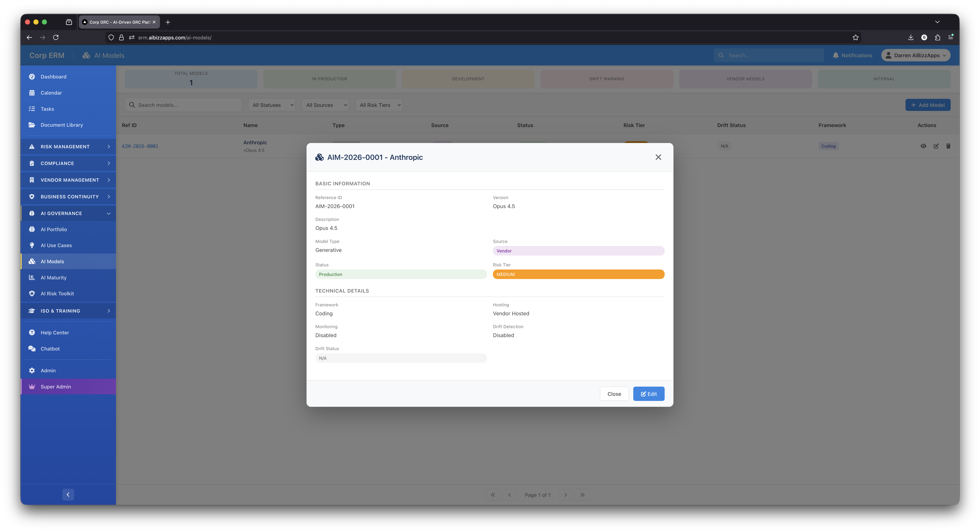Collapse the sidebar with the left chevron
The height and width of the screenshot is (532, 980).
(x=68, y=494)
